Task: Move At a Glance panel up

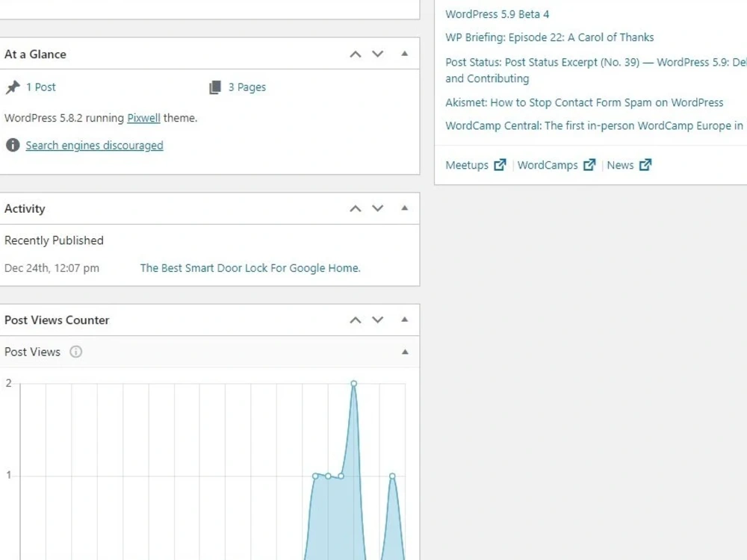Action: (356, 54)
